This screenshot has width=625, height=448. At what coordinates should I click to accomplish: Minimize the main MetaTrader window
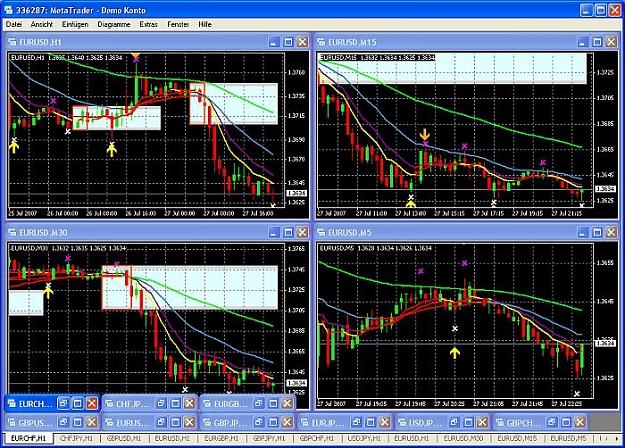coord(586,10)
